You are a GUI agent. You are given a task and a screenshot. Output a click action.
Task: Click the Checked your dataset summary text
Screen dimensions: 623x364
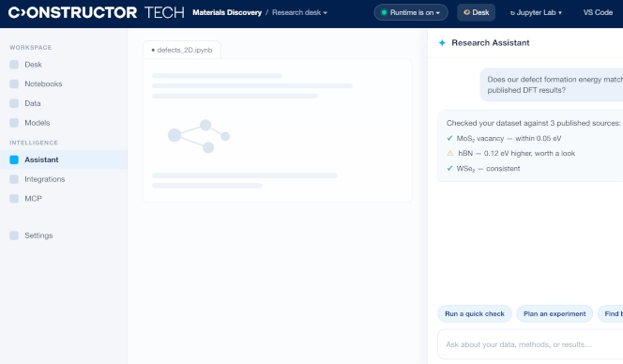pos(533,123)
